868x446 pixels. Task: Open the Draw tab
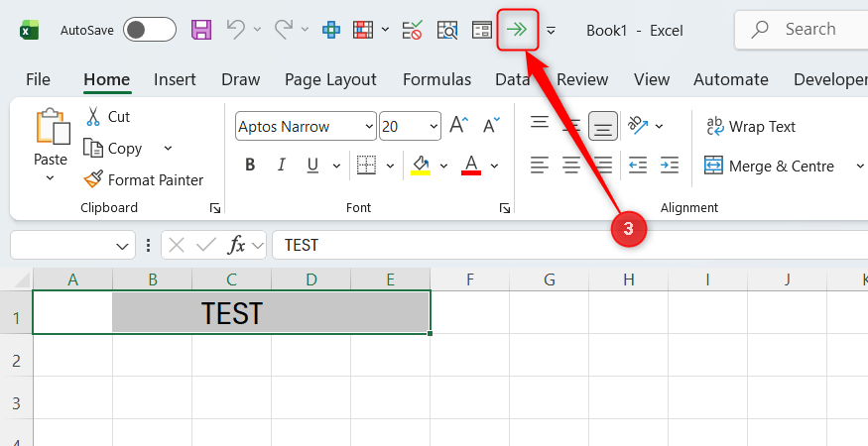[x=241, y=79]
